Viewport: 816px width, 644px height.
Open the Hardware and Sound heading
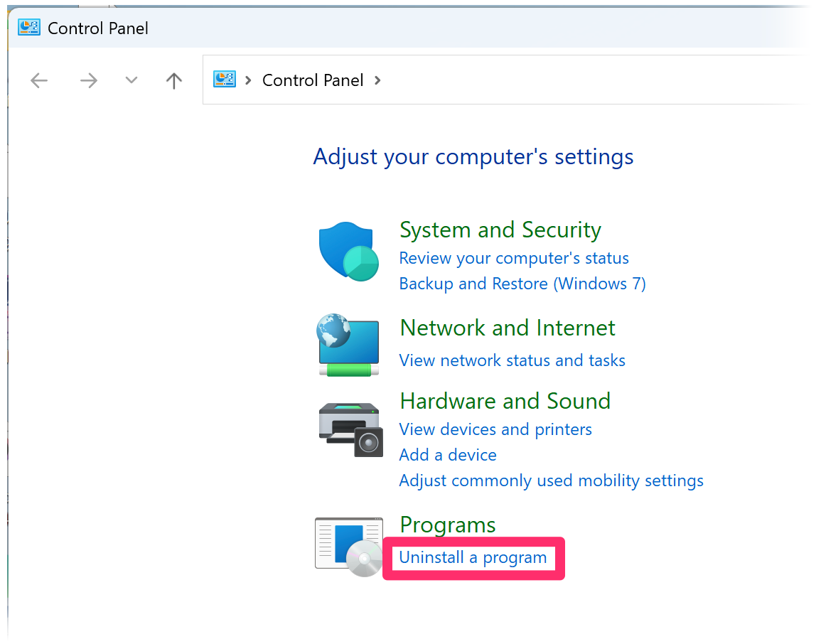click(x=505, y=401)
